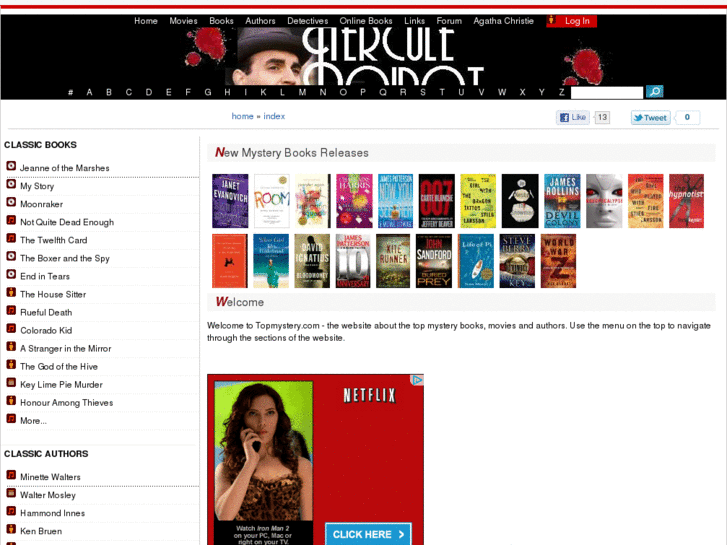Open David Ignatius Bloodmoney cover
727x545 pixels.
[x=312, y=261]
